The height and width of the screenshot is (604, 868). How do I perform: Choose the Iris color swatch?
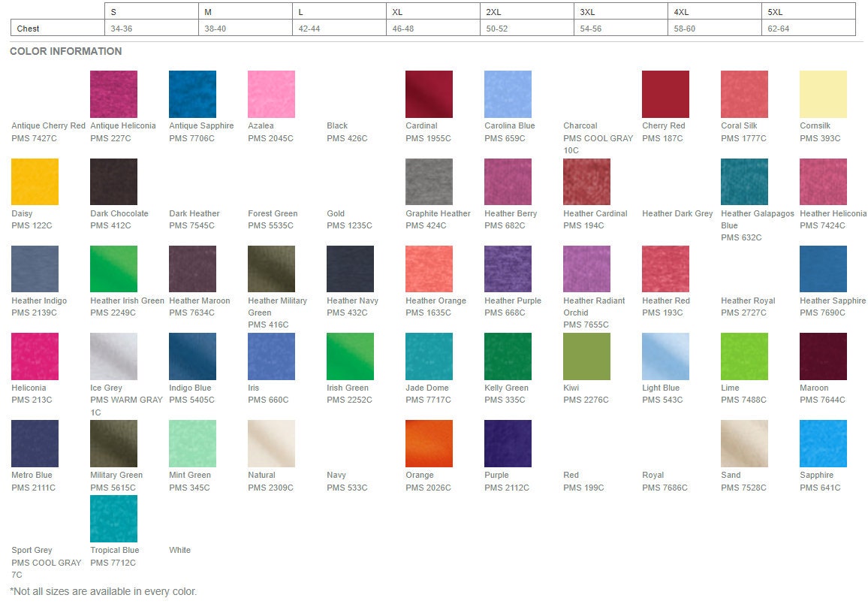[271, 357]
